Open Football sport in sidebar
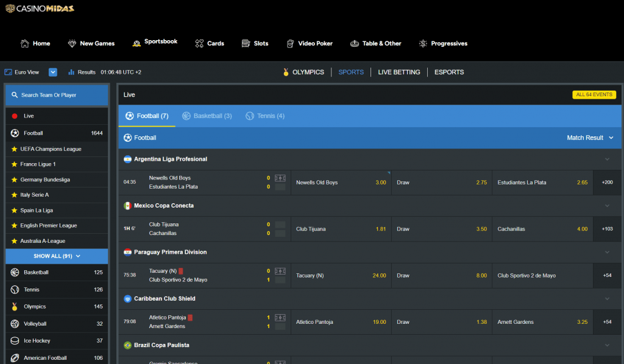Viewport: 624px width, 364px height. pyautogui.click(x=57, y=133)
